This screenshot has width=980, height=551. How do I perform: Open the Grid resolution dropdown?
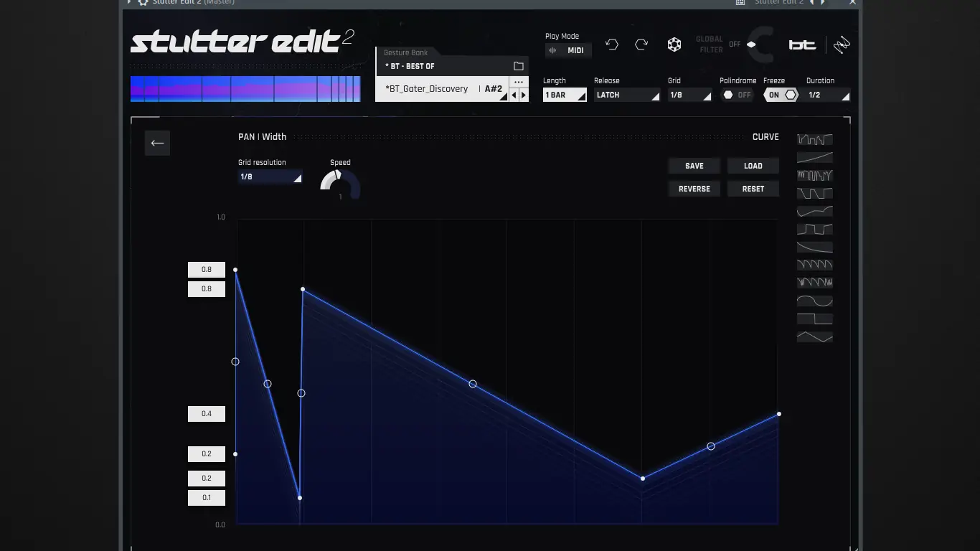pyautogui.click(x=270, y=176)
